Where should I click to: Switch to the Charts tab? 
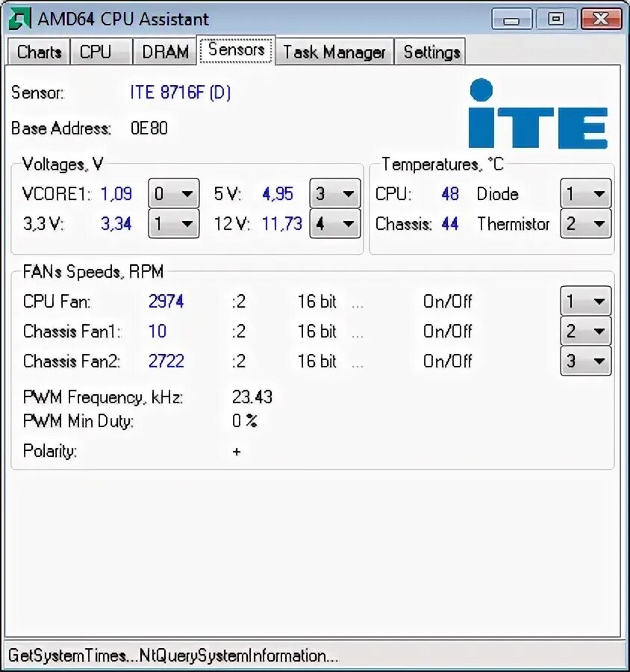click(x=39, y=52)
